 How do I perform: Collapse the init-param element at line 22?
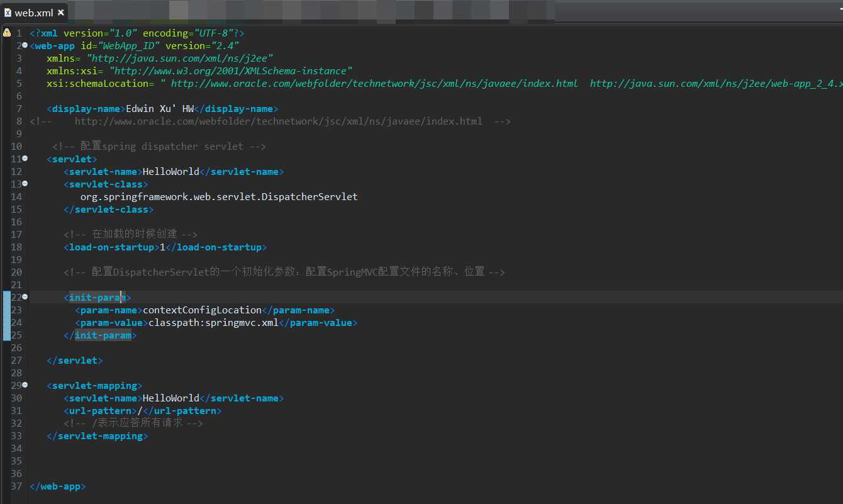(25, 297)
